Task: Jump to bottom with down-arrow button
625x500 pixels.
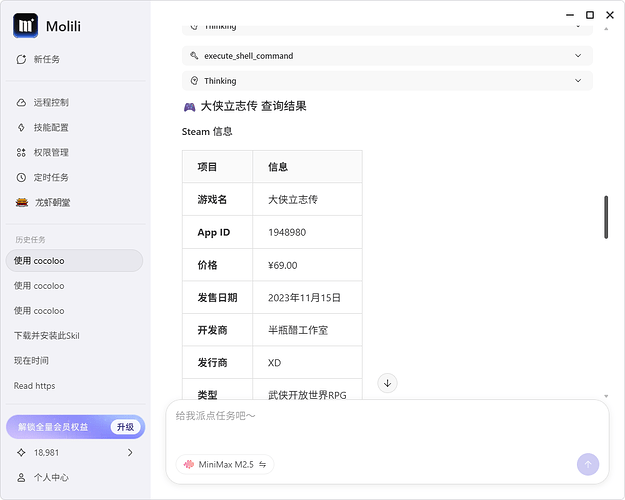Action: click(x=387, y=383)
